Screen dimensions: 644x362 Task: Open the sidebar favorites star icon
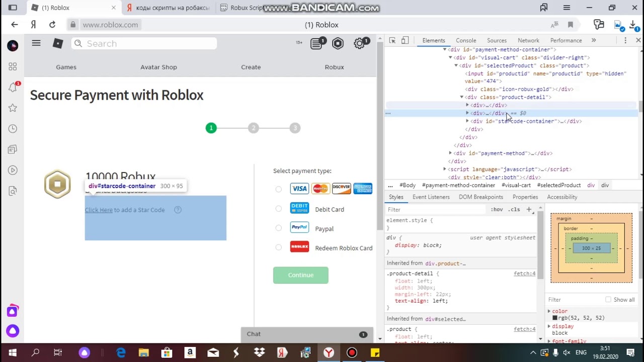(x=13, y=108)
